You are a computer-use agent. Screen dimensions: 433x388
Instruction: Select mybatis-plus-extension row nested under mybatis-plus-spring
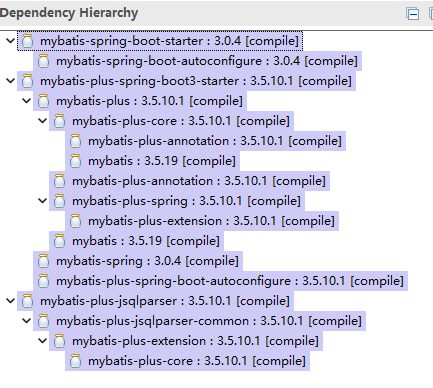[x=202, y=221]
